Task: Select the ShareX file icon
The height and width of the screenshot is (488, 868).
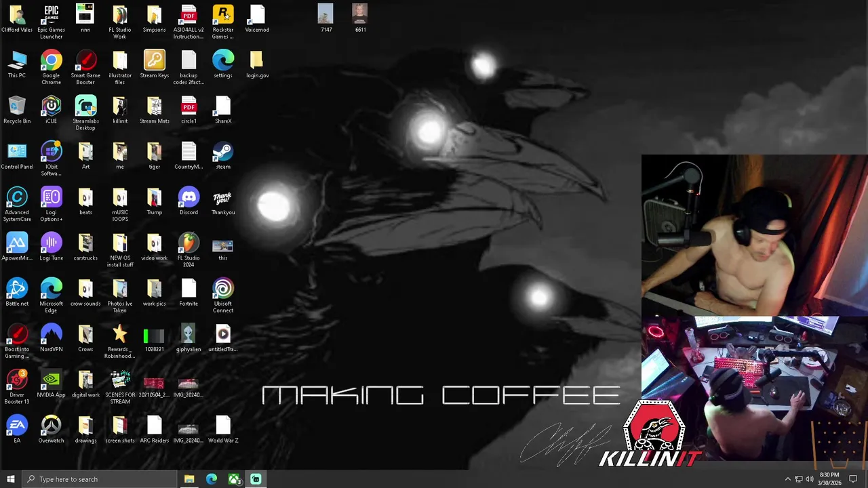Action: tap(223, 110)
